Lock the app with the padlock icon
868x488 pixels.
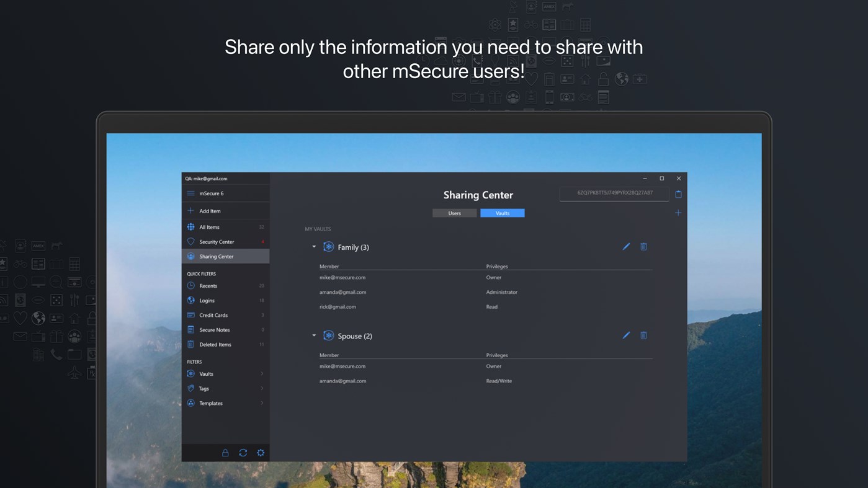pos(225,453)
